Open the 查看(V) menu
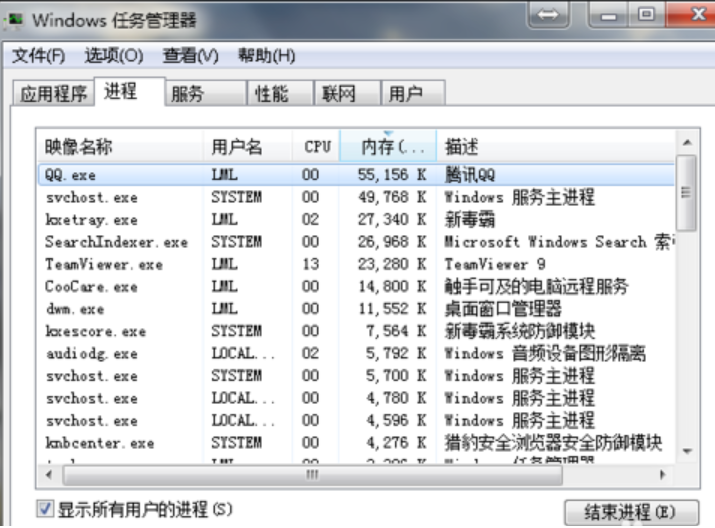715x528 pixels. point(190,55)
